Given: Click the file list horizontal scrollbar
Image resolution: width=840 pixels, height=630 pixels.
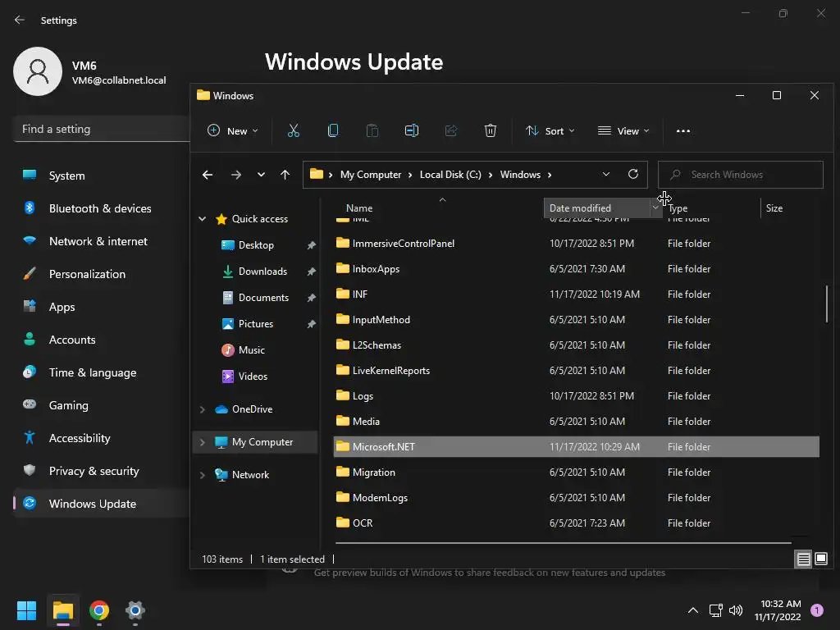Looking at the screenshot, I should pos(563,543).
